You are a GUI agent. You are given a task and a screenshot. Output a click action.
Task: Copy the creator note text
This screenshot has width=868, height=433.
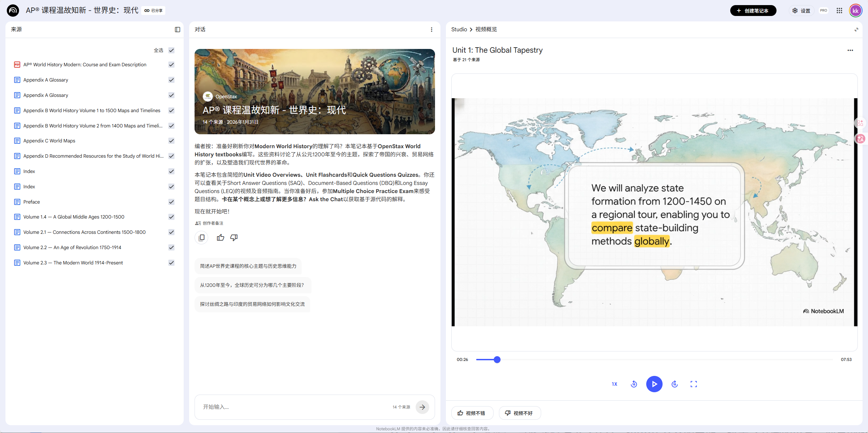click(201, 238)
